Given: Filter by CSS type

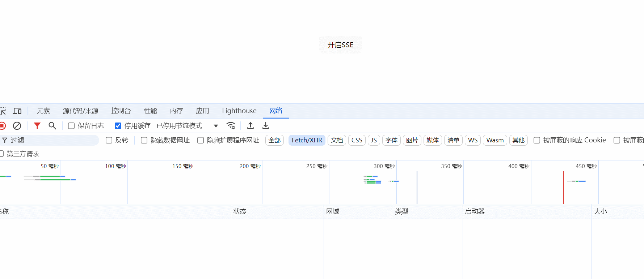Looking at the screenshot, I should click(357, 140).
